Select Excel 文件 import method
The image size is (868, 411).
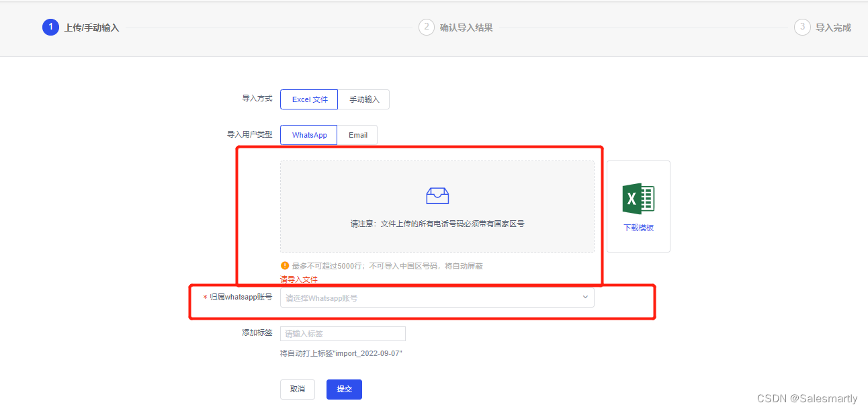309,99
